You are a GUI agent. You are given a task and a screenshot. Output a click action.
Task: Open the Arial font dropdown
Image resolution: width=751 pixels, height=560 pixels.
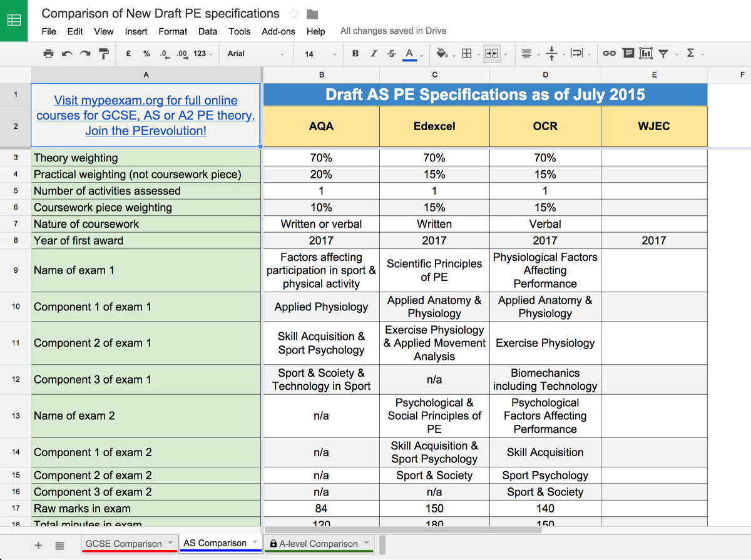tap(255, 54)
